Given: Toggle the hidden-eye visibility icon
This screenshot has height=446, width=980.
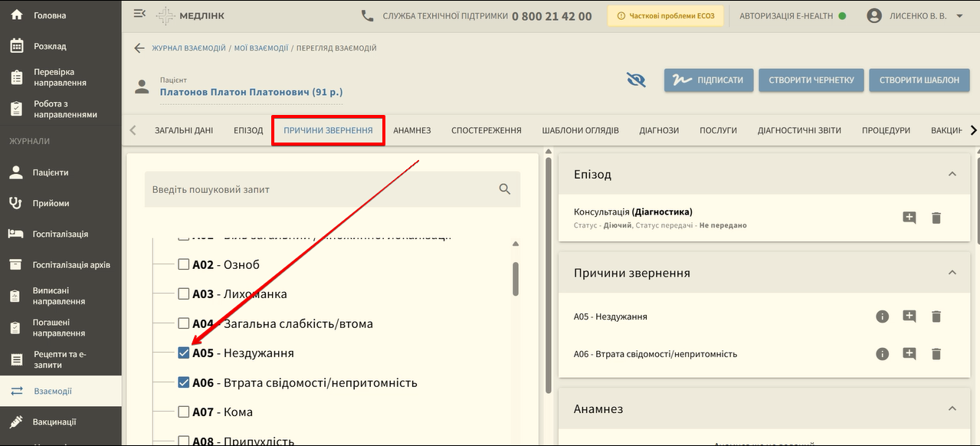Looking at the screenshot, I should point(636,80).
